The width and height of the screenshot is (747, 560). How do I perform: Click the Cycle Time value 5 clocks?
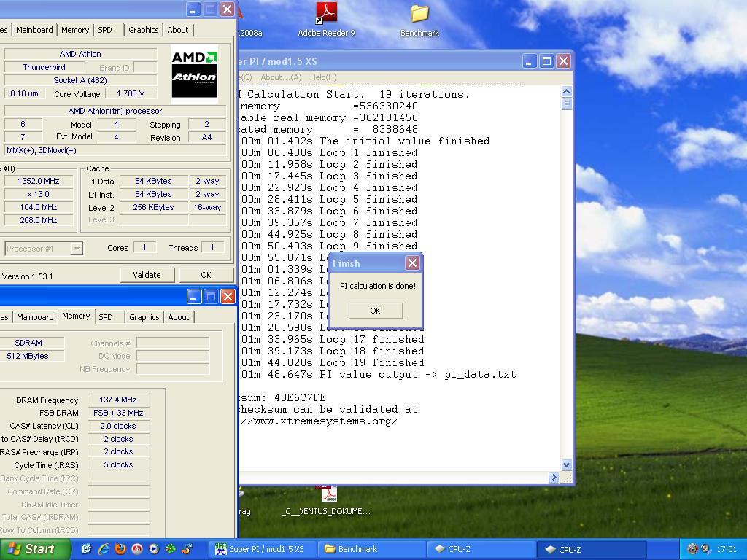(118, 464)
